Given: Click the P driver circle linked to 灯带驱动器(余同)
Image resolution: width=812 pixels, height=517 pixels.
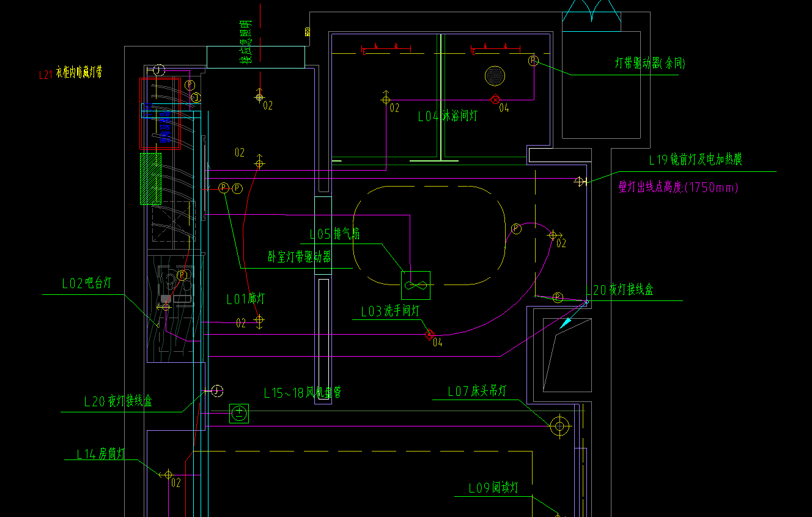Looking at the screenshot, I should point(533,61).
